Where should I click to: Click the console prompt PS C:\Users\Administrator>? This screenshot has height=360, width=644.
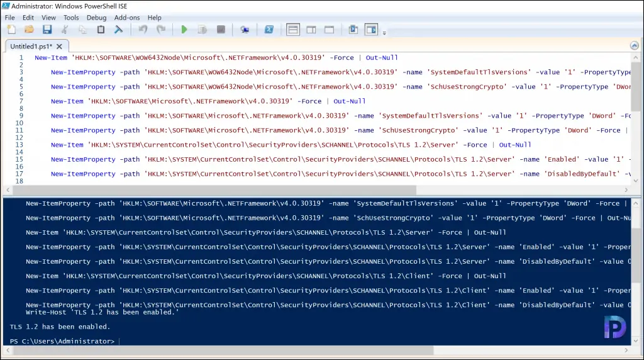coord(62,341)
